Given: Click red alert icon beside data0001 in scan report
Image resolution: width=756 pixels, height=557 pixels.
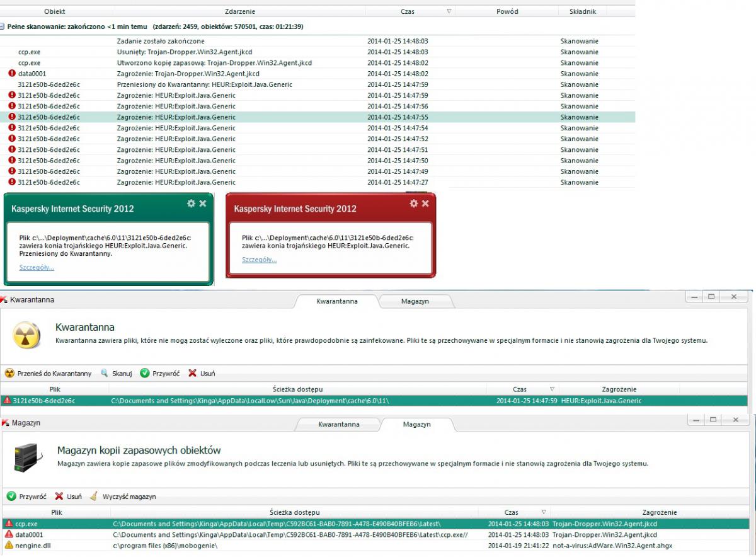Looking at the screenshot, I should point(12,74).
